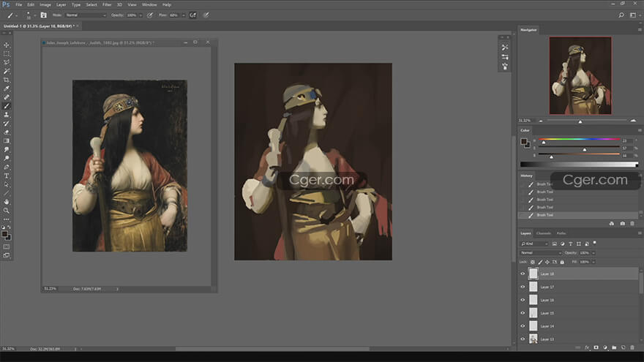This screenshot has height=362, width=644.
Task: Open layer Opacity dropdown arrow
Action: [x=594, y=253]
